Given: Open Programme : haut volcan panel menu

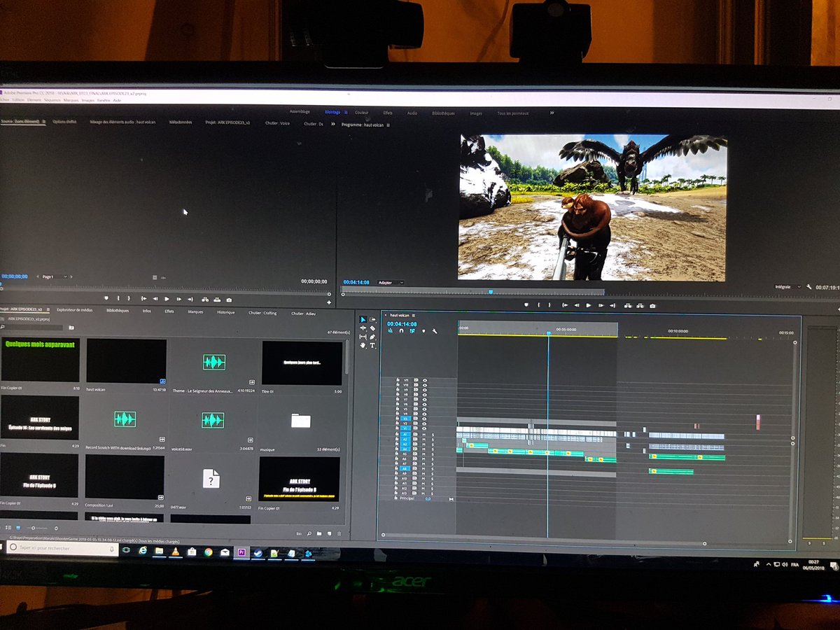Looking at the screenshot, I should (x=388, y=125).
